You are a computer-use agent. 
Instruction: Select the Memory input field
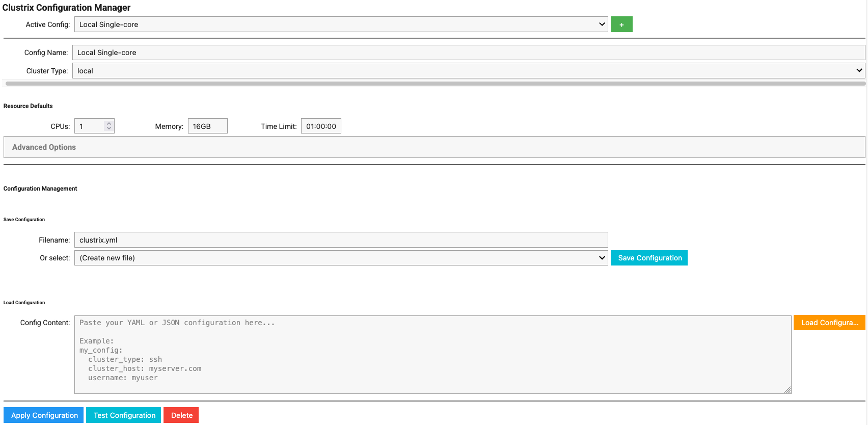pyautogui.click(x=207, y=126)
